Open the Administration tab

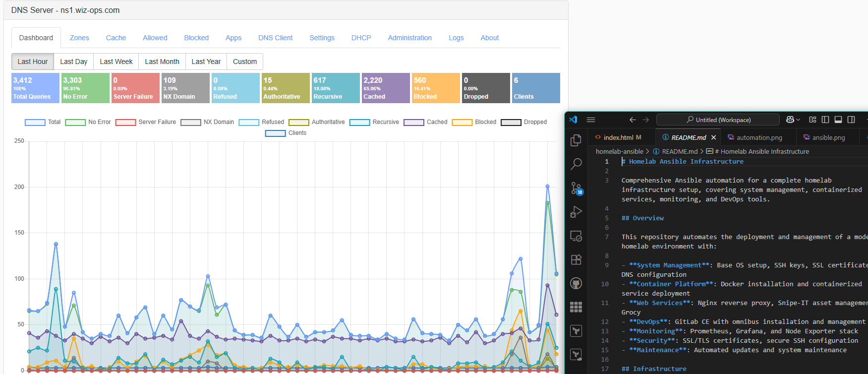tap(410, 38)
